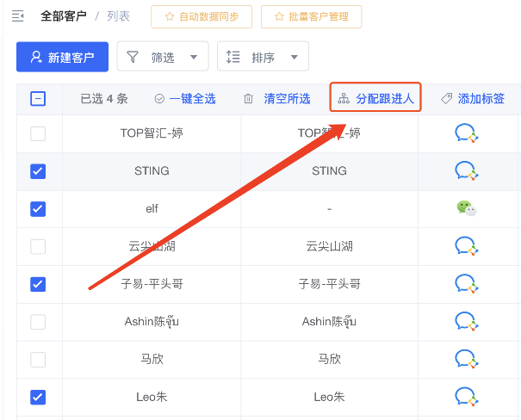This screenshot has width=521, height=420.
Task: Click 清空所选 to clear selection
Action: (287, 99)
